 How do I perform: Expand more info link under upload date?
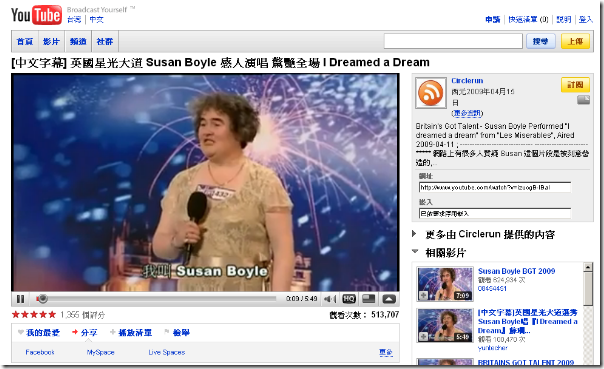(x=467, y=113)
